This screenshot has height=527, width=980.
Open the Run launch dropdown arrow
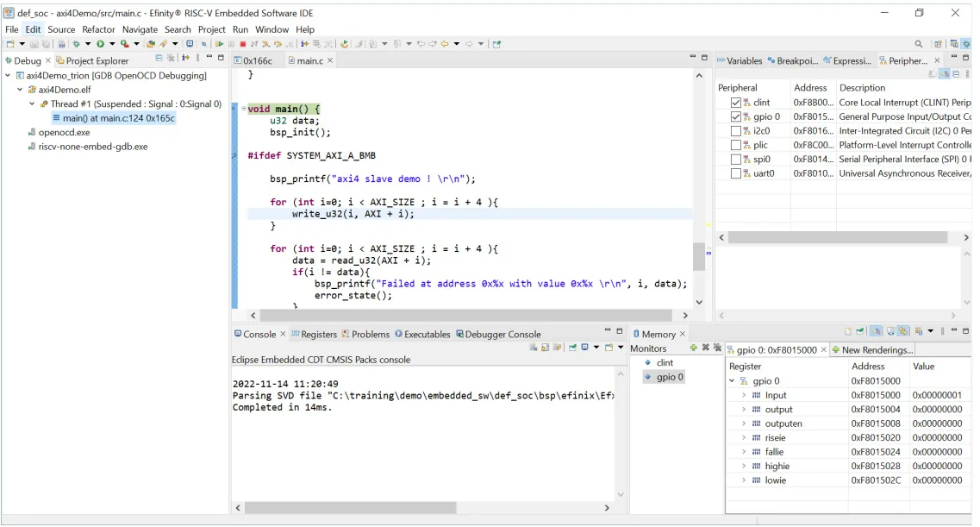112,44
